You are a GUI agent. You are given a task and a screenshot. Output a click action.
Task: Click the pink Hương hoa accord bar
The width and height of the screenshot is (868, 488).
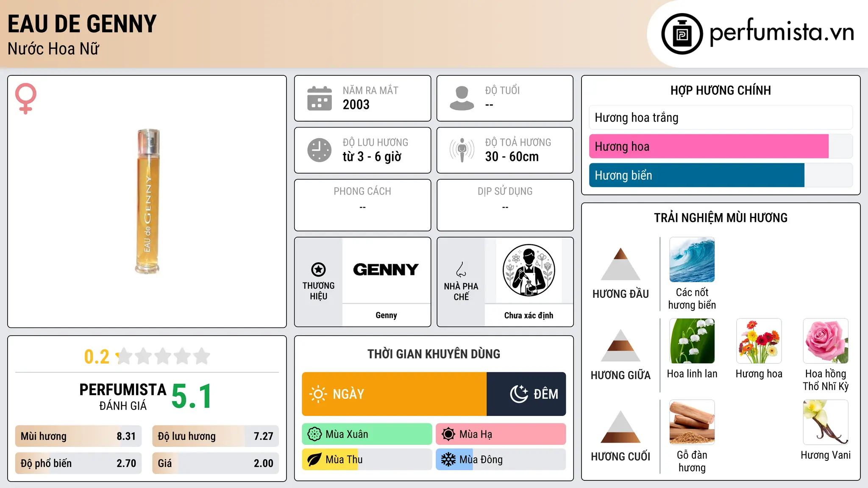tap(721, 146)
